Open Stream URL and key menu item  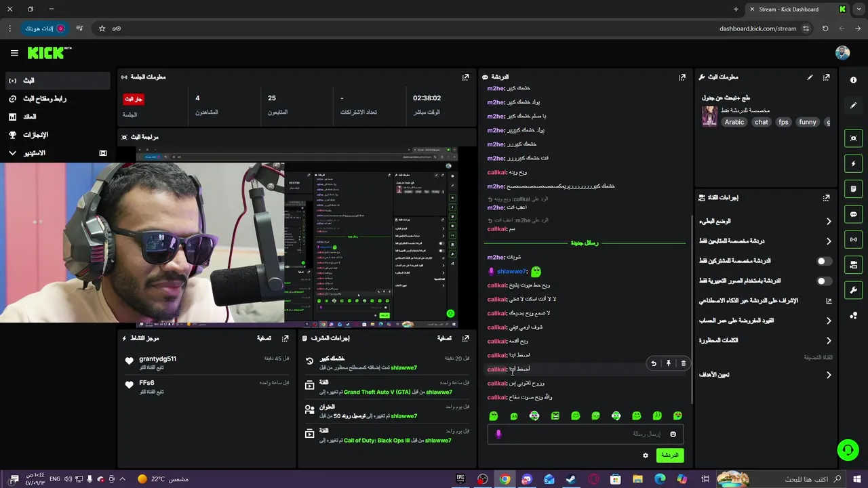(x=56, y=99)
